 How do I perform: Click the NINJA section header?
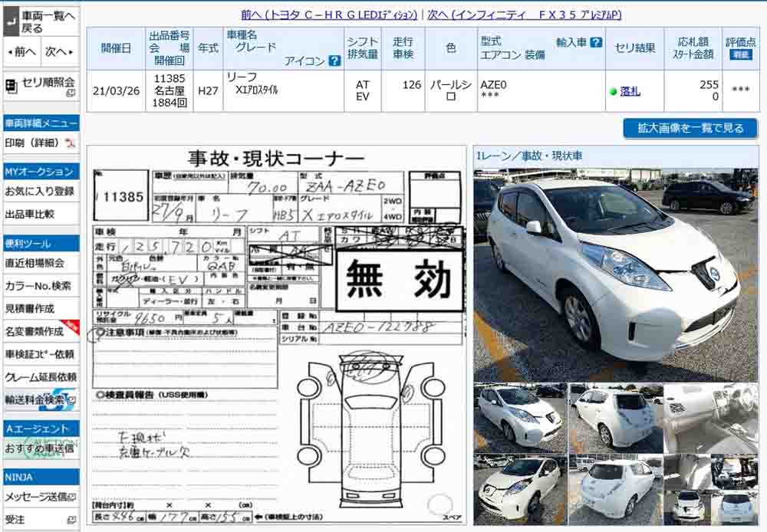pos(41,477)
